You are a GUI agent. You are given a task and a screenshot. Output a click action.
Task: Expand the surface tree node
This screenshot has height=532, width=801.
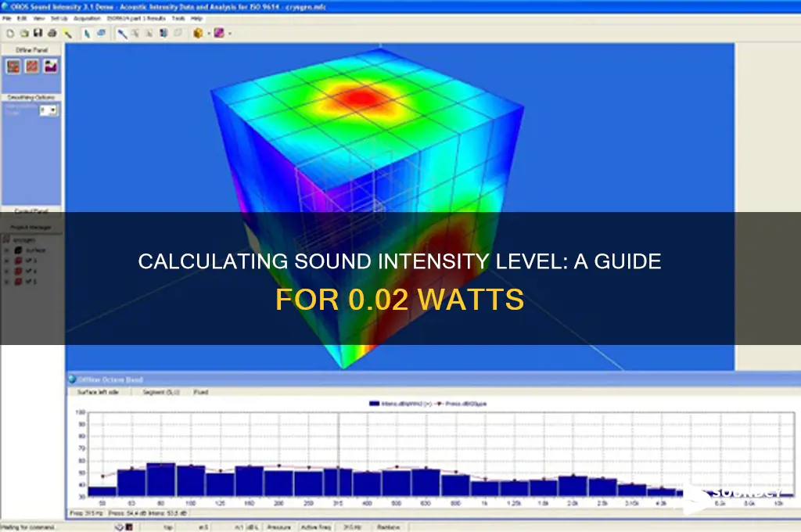point(6,250)
